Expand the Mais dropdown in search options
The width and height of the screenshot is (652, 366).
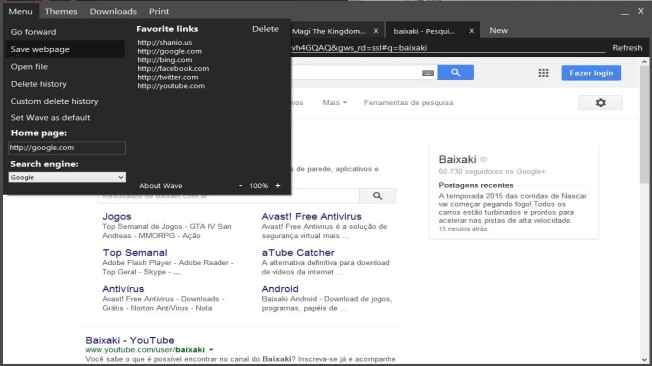pyautogui.click(x=335, y=102)
